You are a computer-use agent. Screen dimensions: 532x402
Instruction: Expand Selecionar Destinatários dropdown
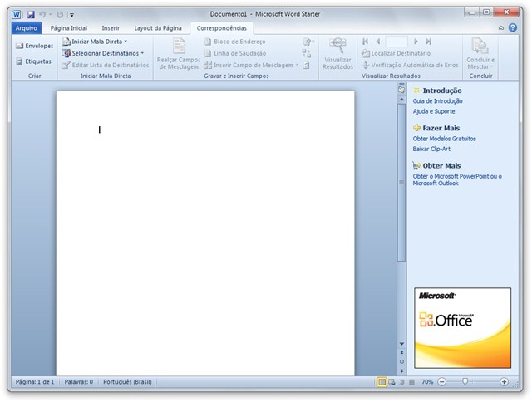[x=142, y=53]
